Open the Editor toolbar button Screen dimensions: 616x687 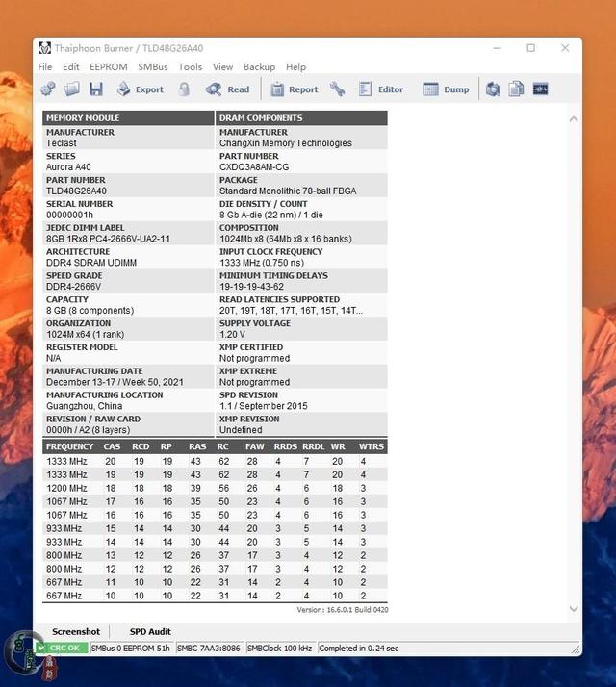point(381,89)
